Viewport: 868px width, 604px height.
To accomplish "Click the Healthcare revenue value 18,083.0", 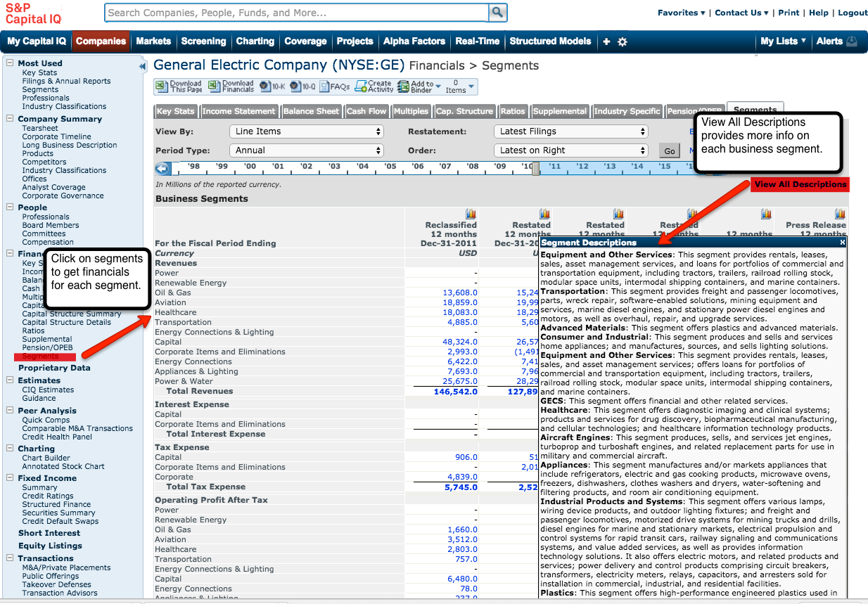I will [460, 312].
